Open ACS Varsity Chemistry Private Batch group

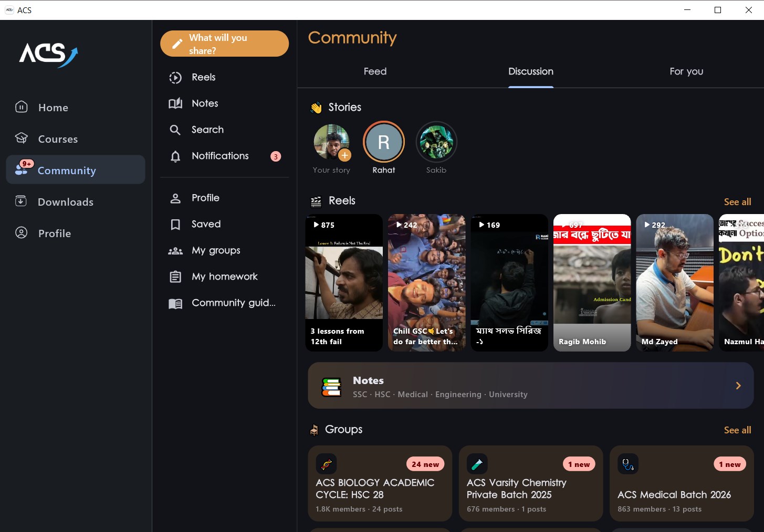(x=531, y=484)
